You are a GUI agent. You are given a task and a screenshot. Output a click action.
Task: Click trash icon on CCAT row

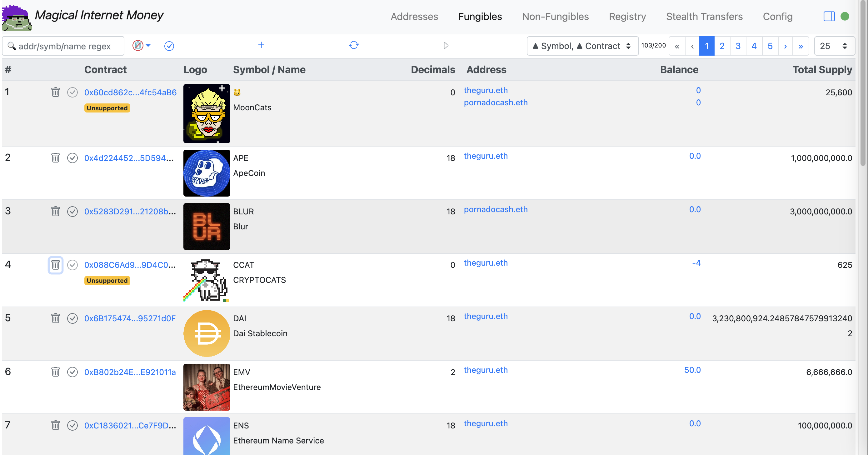(56, 265)
